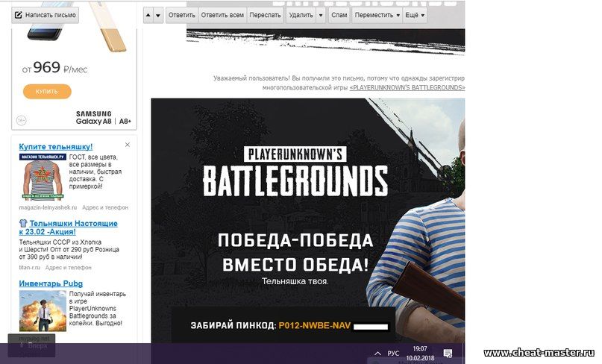Expand dropdown arrow next to 'Удалить'
602x364 pixels.
pyautogui.click(x=321, y=15)
